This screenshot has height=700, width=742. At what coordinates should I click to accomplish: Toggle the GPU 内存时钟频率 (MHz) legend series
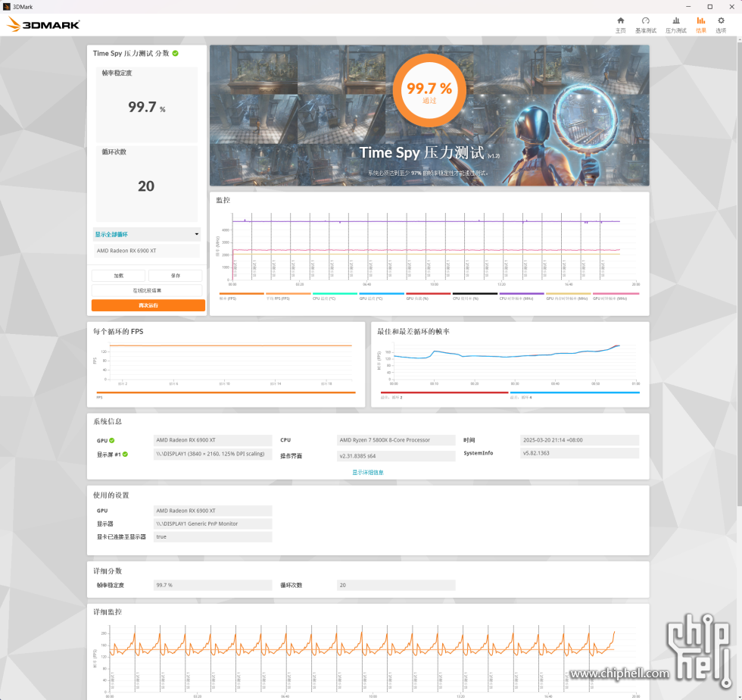(x=569, y=296)
